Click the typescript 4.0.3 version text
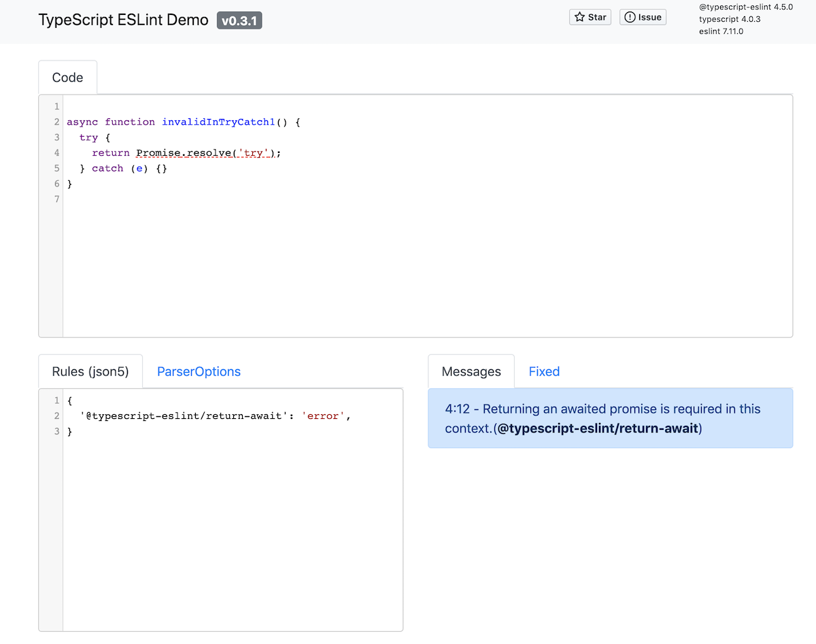The image size is (816, 644). tap(730, 19)
